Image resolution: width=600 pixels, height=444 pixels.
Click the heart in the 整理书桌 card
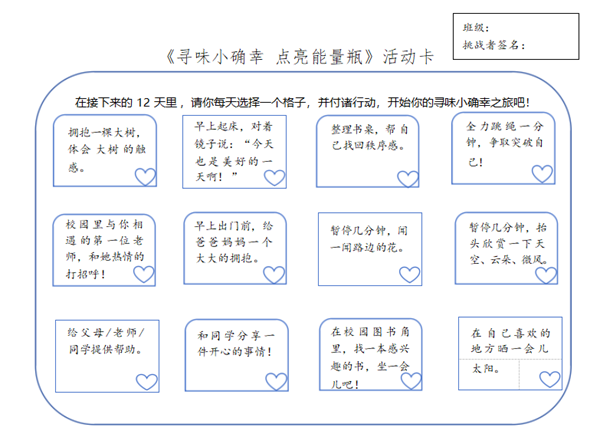click(x=408, y=179)
